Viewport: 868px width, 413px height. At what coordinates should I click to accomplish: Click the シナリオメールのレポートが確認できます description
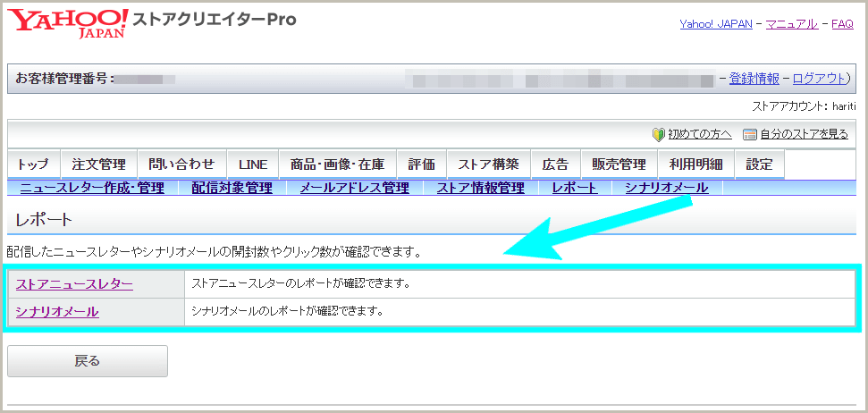(x=288, y=312)
